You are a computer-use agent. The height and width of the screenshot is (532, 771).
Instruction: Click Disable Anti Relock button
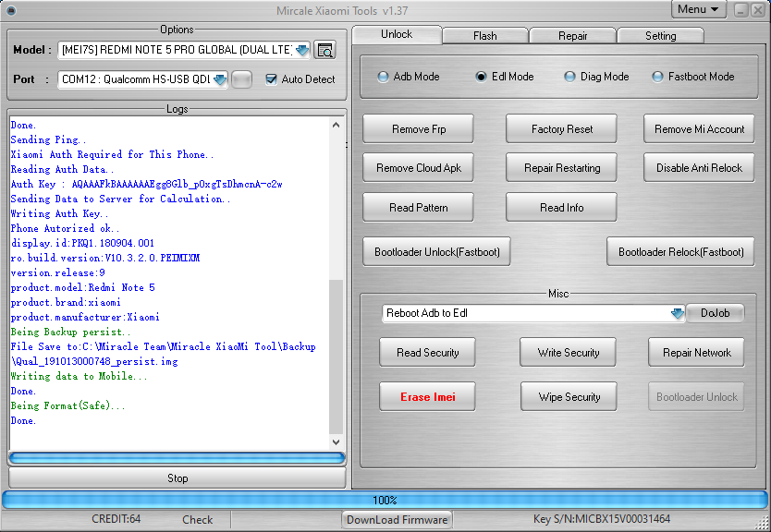(699, 168)
